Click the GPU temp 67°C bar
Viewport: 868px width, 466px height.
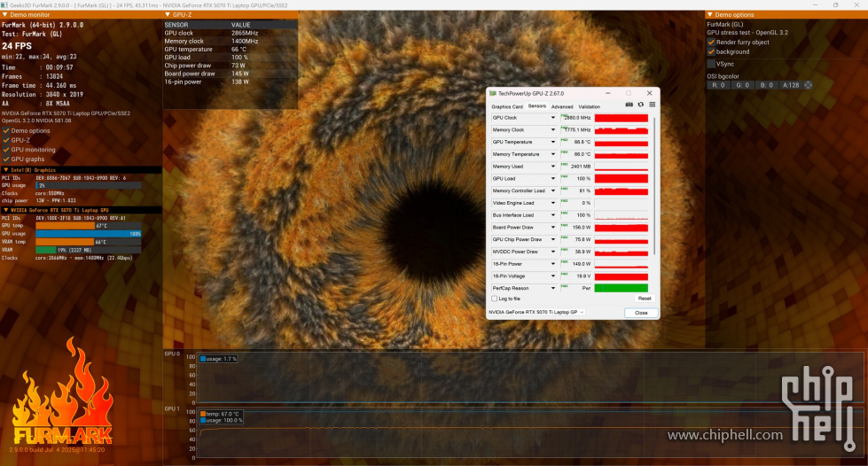89,226
